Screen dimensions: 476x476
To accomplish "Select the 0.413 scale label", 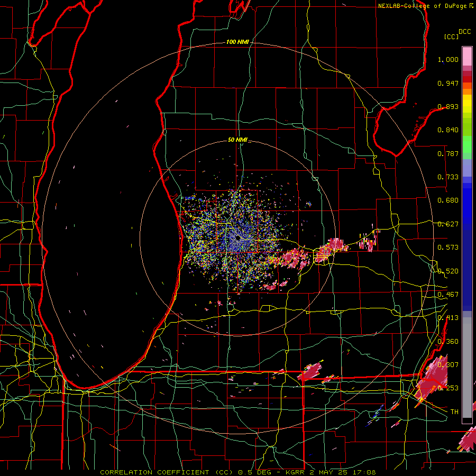I will coord(448,318).
